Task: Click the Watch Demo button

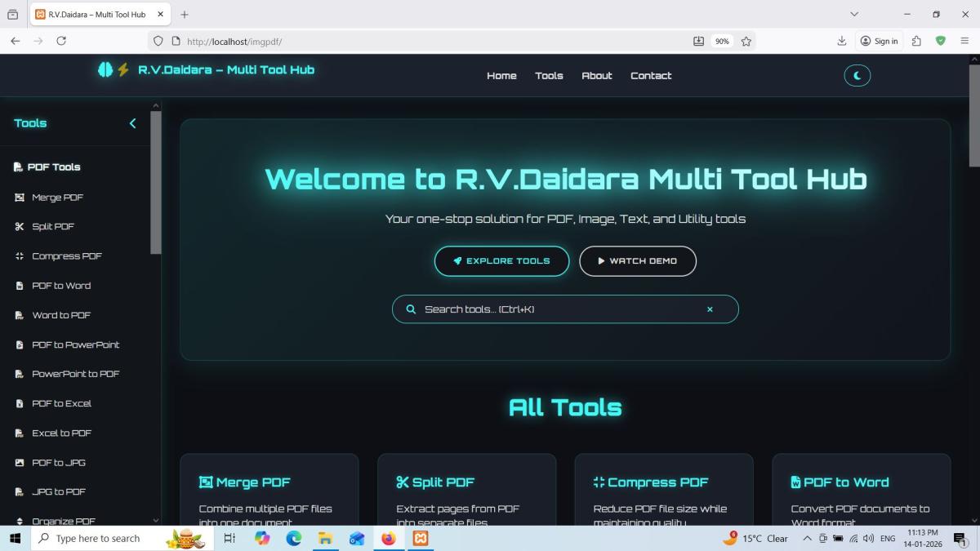Action: [x=637, y=261]
